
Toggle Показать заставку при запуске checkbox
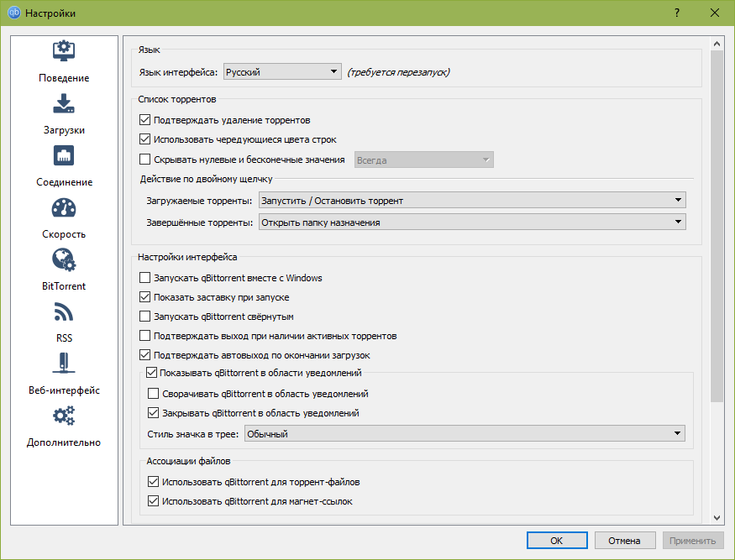144,297
